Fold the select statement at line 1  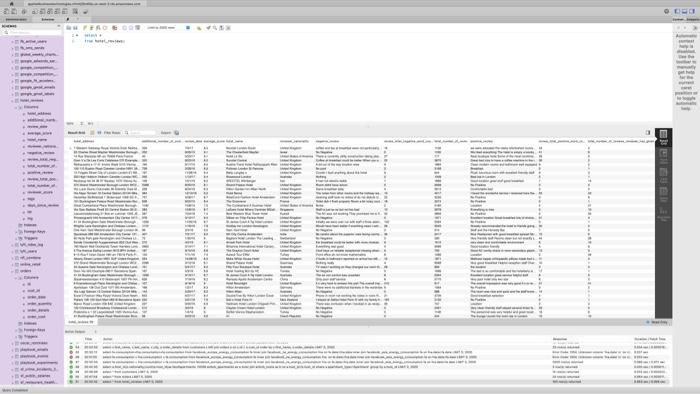click(x=77, y=35)
